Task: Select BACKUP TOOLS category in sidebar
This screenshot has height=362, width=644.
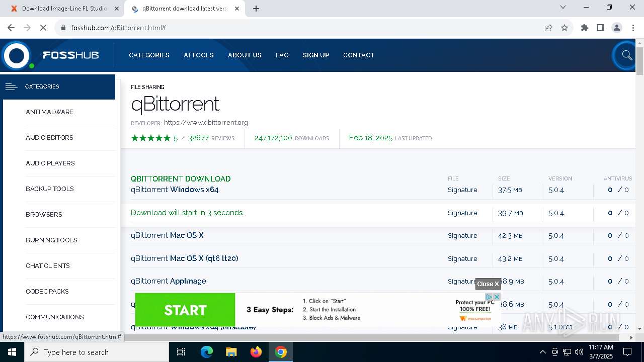Action: [50, 189]
